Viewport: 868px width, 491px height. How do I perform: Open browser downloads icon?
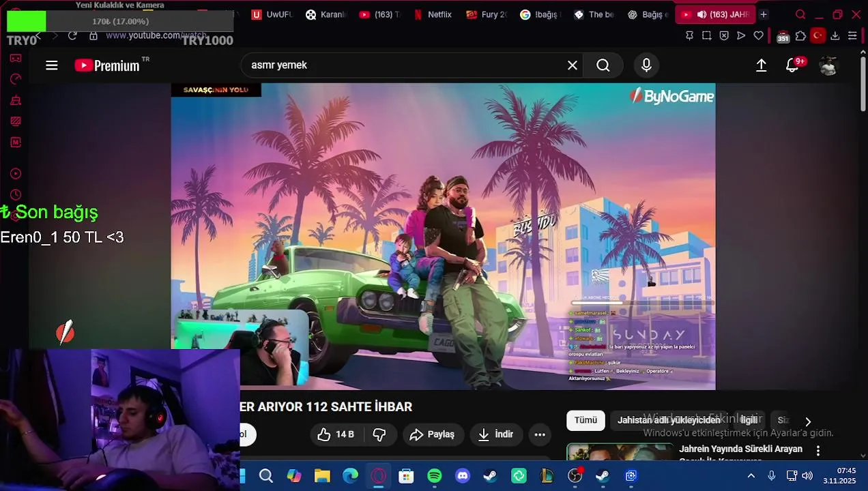tap(835, 35)
